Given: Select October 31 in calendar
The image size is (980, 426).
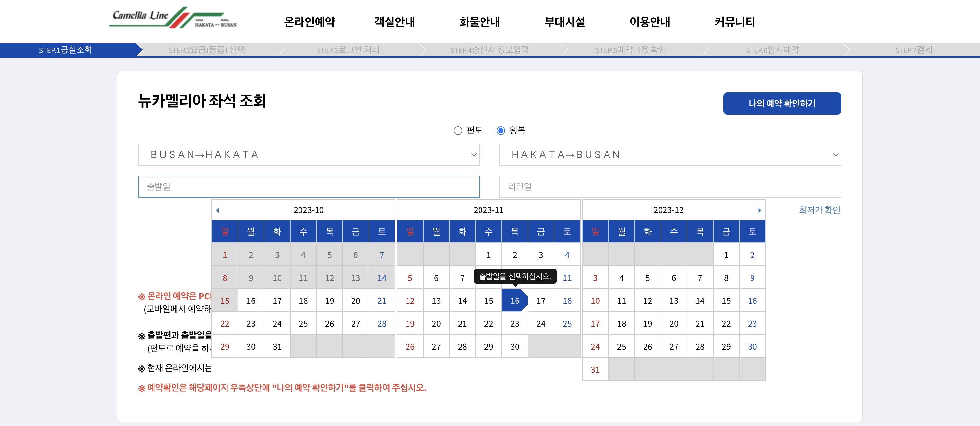Looking at the screenshot, I should click(x=277, y=346).
